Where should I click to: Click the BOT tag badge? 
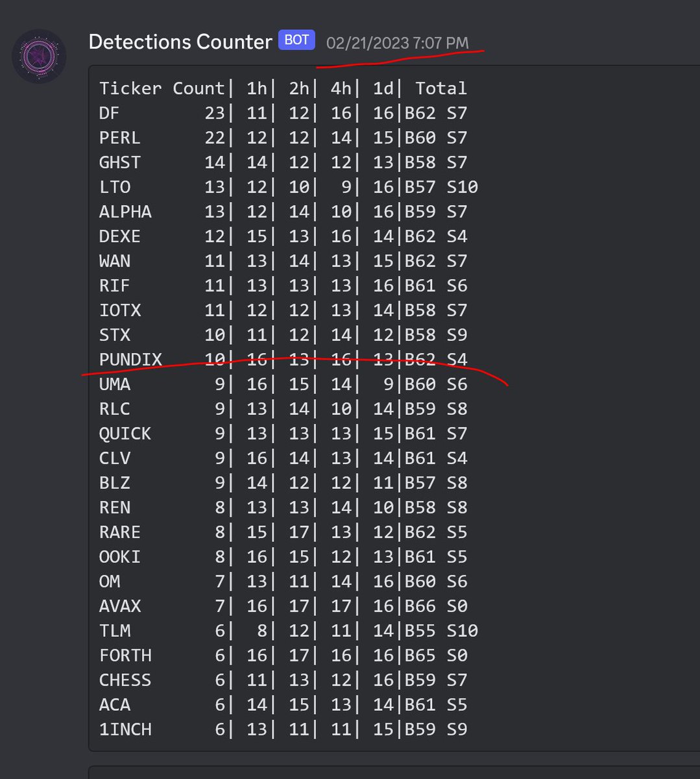coord(296,40)
